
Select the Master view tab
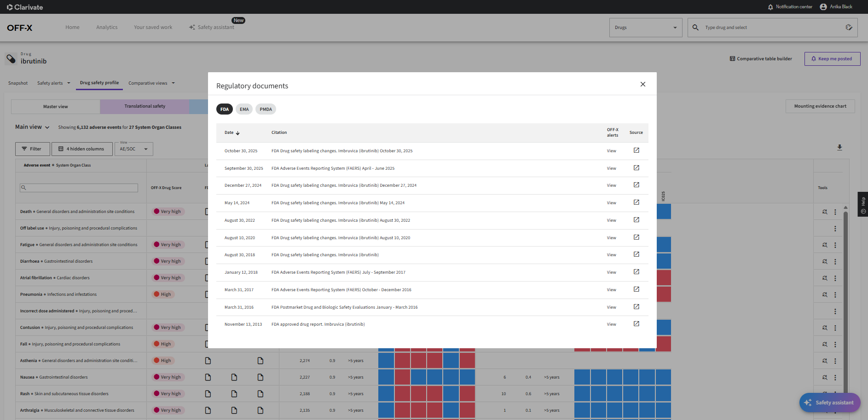pos(56,107)
